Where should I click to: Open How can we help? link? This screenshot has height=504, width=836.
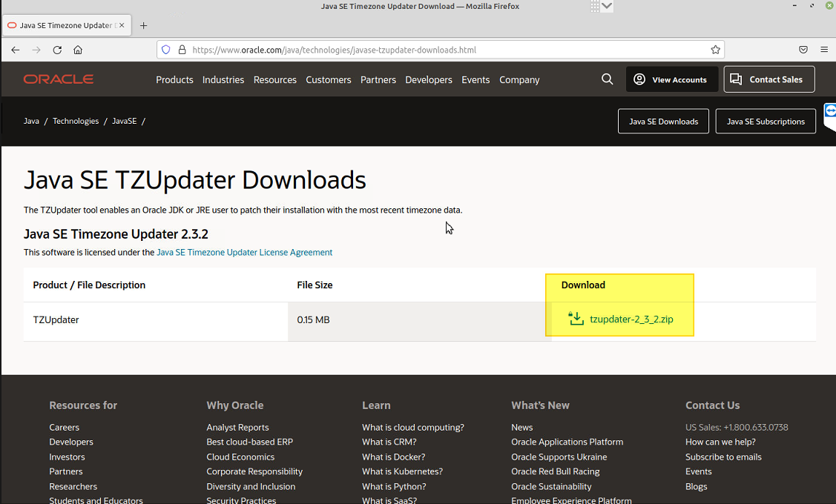pos(720,442)
